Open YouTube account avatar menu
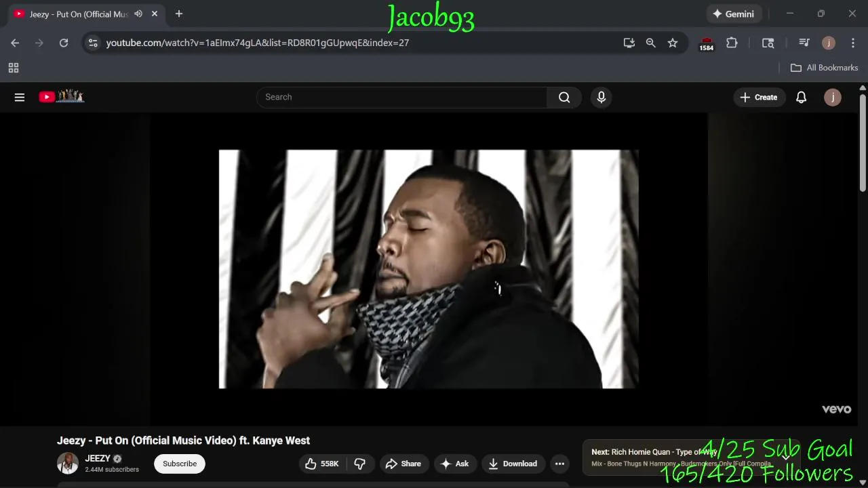The image size is (868, 488). pos(832,97)
